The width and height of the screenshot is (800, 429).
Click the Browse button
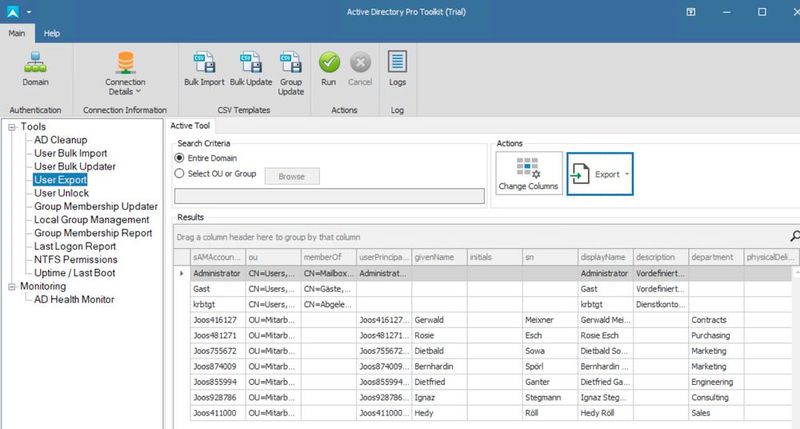(292, 176)
